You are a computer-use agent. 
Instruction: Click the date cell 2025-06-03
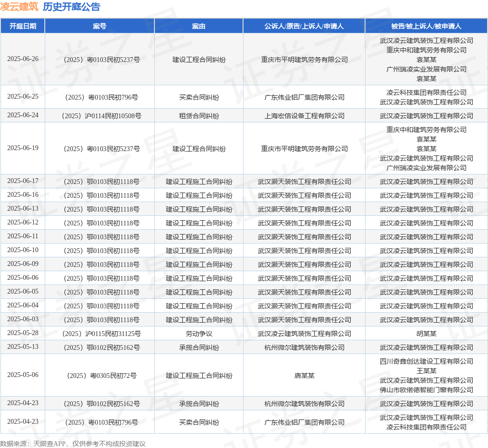(x=23, y=319)
